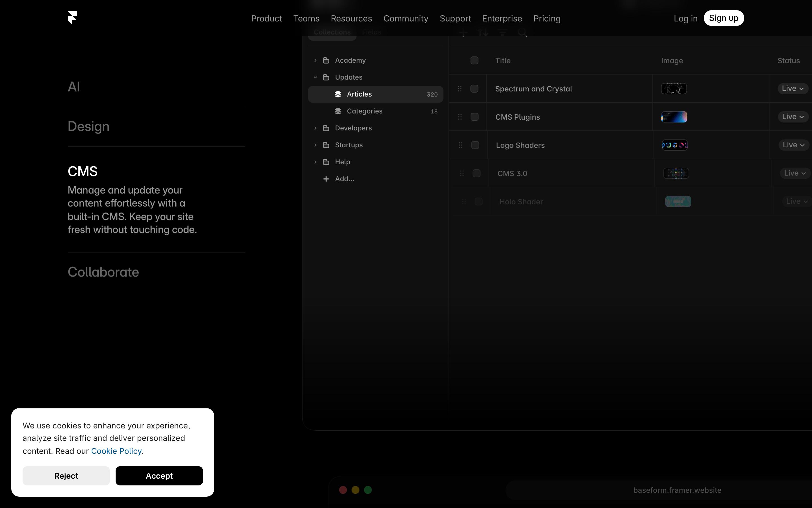The image size is (812, 508).
Task: Select the Collaborate feature tab
Action: [x=103, y=272]
